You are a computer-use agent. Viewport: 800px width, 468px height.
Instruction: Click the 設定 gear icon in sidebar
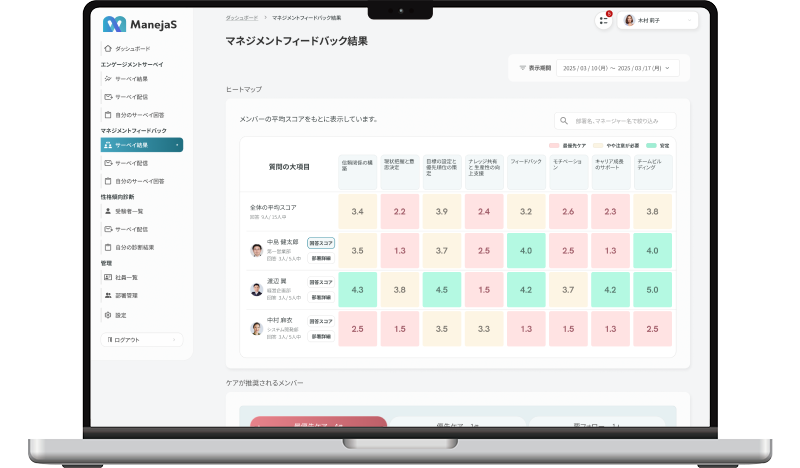(x=108, y=315)
